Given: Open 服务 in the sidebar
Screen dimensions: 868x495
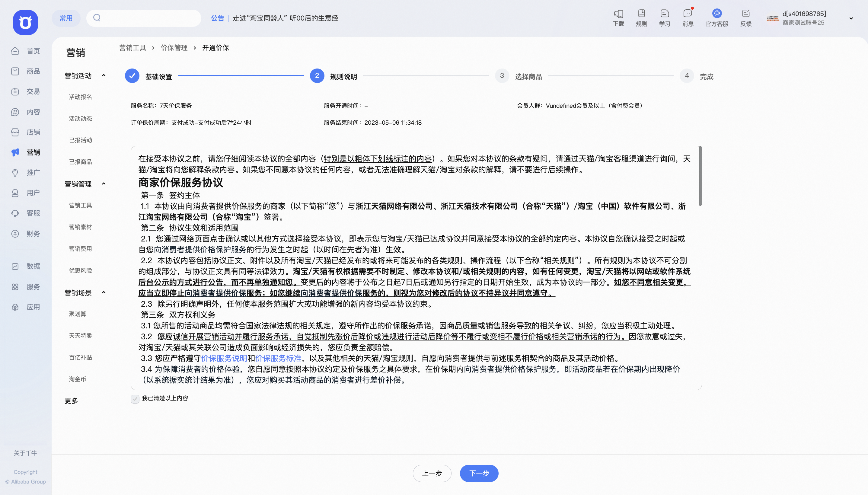Looking at the screenshot, I should pos(26,287).
